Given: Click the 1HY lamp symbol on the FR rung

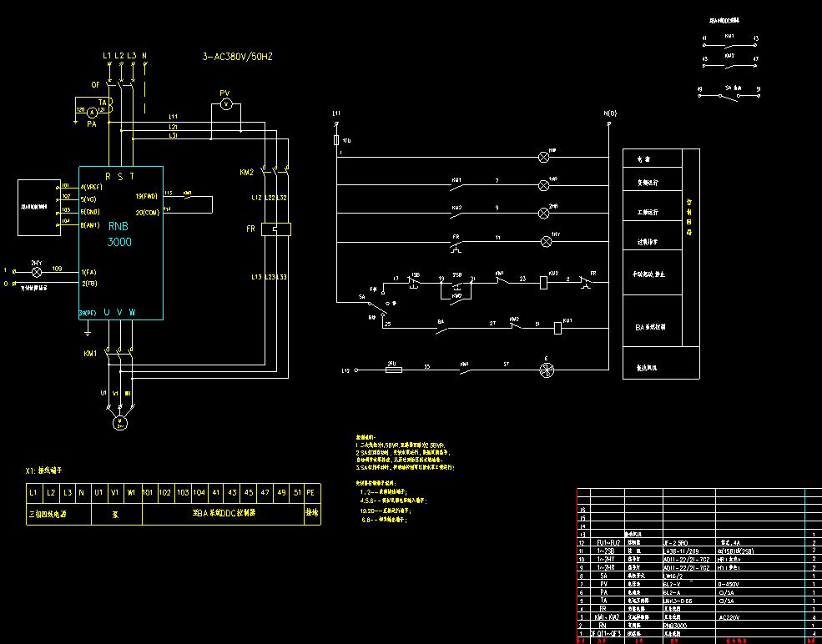Looking at the screenshot, I should click(547, 242).
